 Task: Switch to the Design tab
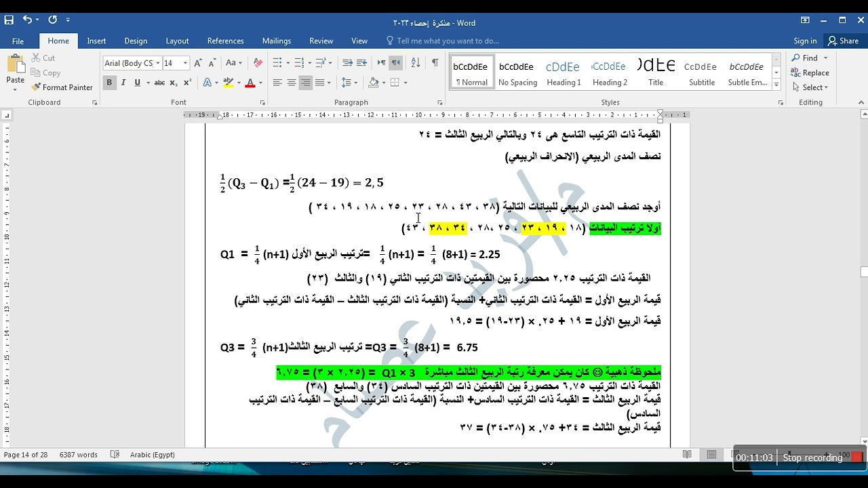(x=136, y=41)
